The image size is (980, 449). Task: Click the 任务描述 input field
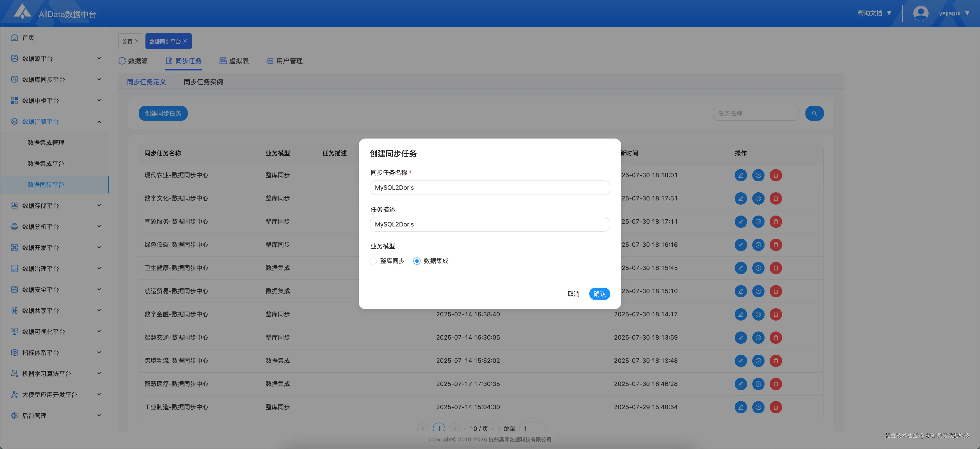(490, 224)
